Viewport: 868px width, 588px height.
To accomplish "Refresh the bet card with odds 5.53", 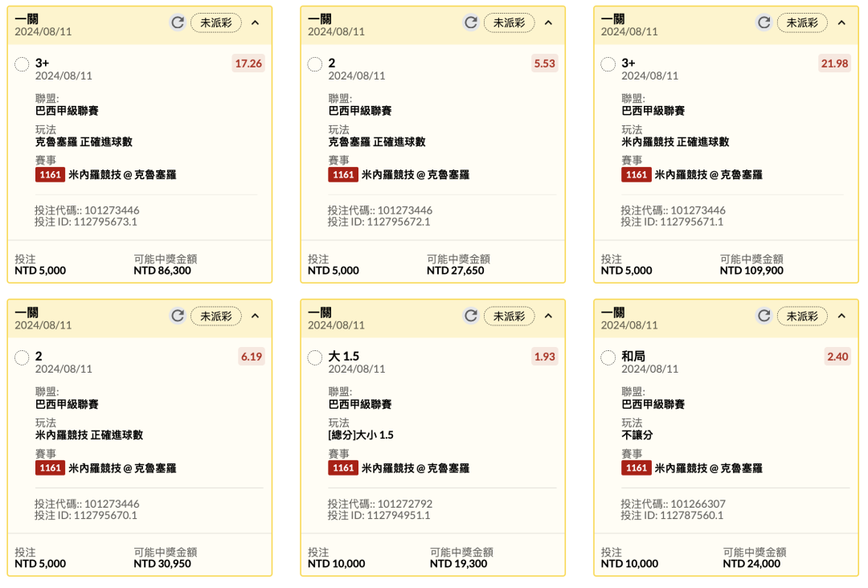I will (x=470, y=22).
